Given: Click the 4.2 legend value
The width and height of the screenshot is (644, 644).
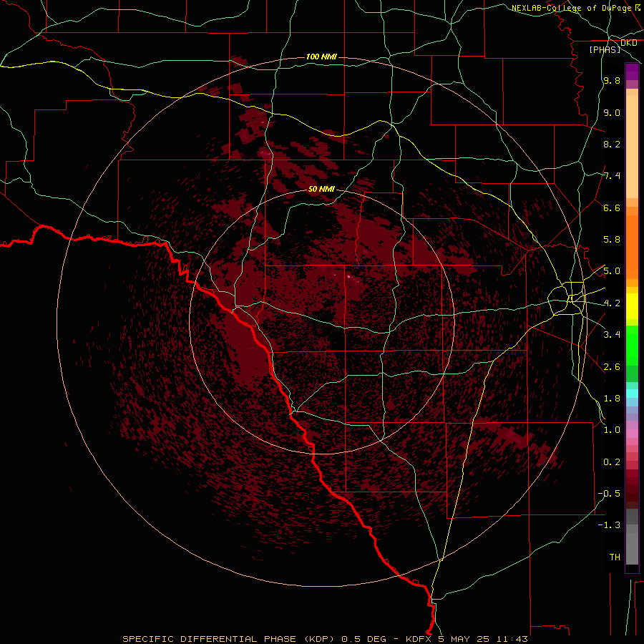Looking at the screenshot, I should (x=612, y=303).
